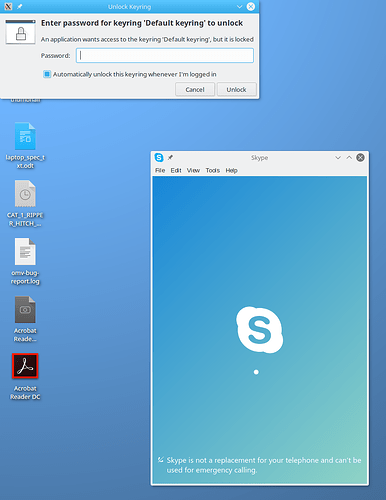Image resolution: width=386 pixels, height=500 pixels.
Task: Click the 'Enter password for keyring' heading
Action: [x=142, y=23]
